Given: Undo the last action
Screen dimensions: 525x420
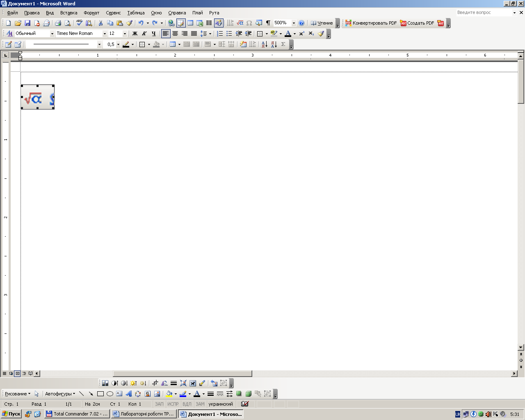Looking at the screenshot, I should point(141,23).
